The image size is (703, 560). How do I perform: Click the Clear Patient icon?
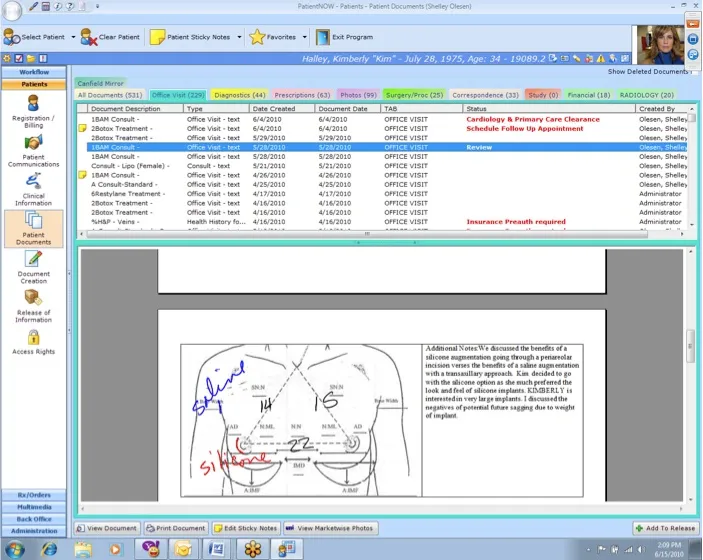90,37
